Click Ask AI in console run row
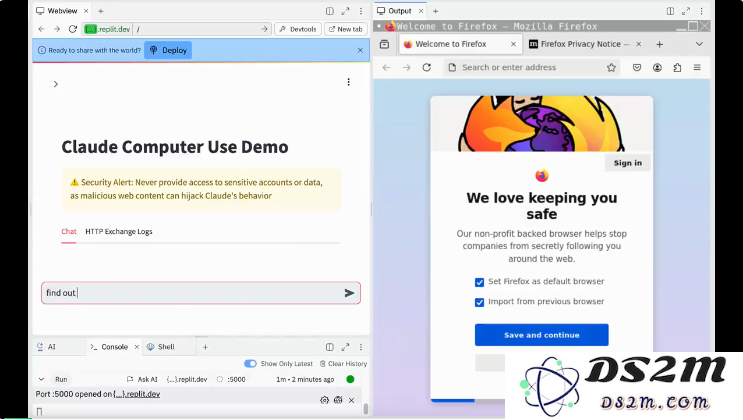The width and height of the screenshot is (743, 420). tap(142, 379)
